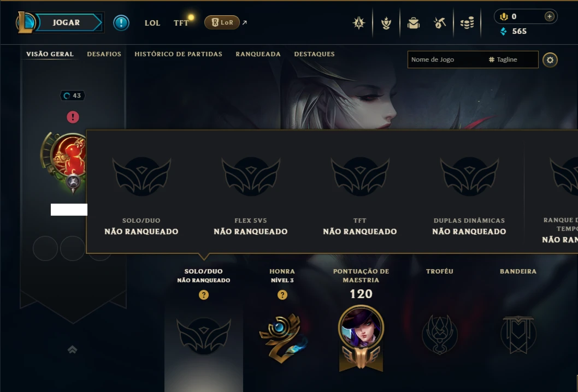Switch to HISTÓRICO DE PARTIDAS tab
This screenshot has width=578, height=392.
point(179,54)
